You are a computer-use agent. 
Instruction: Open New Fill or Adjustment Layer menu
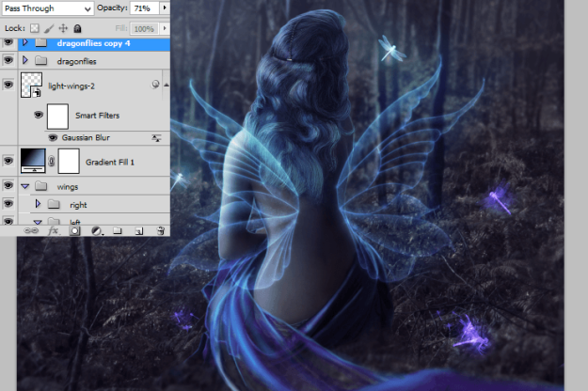pos(96,231)
